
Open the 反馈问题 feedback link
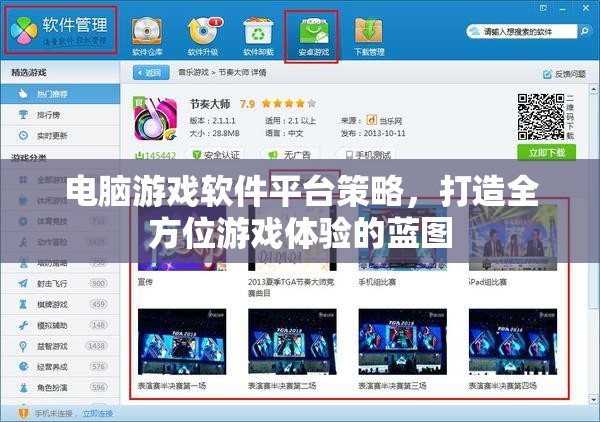(x=565, y=74)
